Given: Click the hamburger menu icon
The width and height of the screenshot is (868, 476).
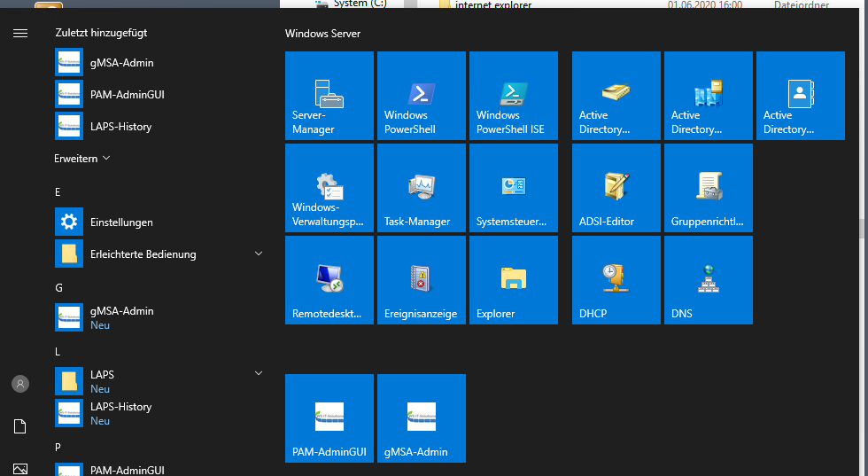Looking at the screenshot, I should coord(20,34).
